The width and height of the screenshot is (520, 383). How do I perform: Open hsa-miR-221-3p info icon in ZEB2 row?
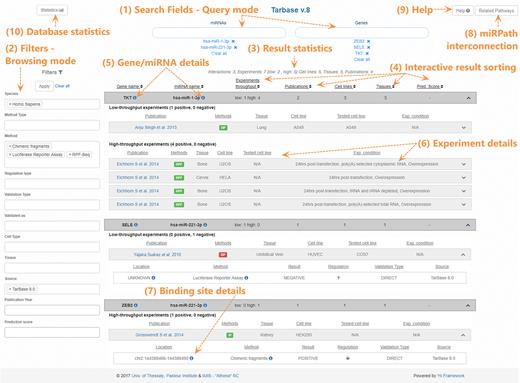point(205,305)
